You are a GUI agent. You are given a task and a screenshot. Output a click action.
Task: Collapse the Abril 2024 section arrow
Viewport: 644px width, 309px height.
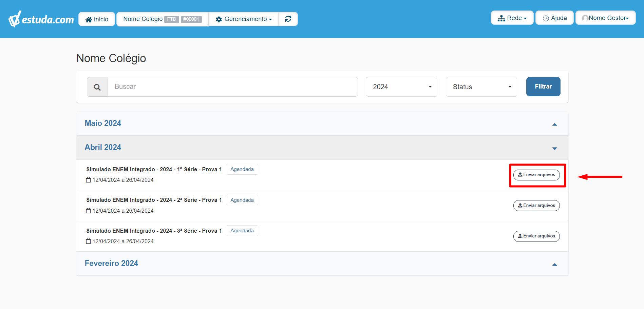pyautogui.click(x=554, y=149)
